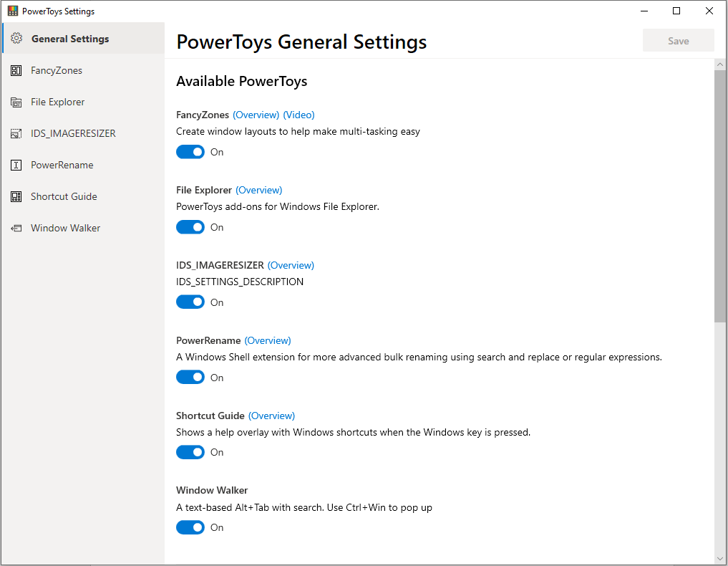Click the FancyZones sidebar icon
This screenshot has height=566, width=728.
pyautogui.click(x=16, y=70)
